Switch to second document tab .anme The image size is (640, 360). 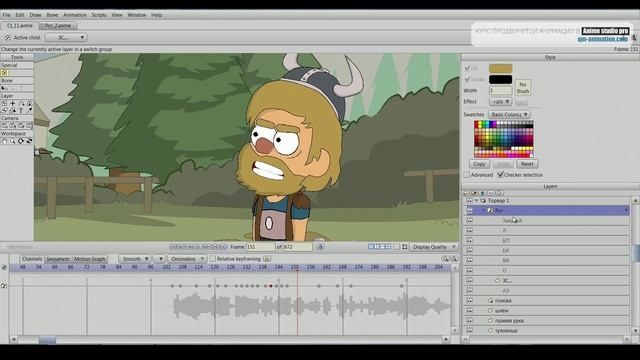click(x=58, y=26)
